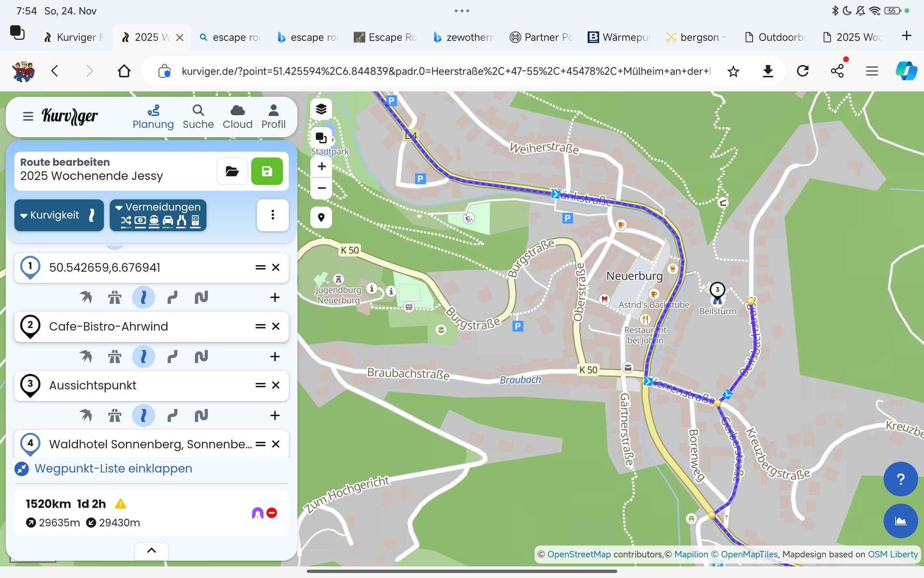Open the Cloud tab
The height and width of the screenshot is (578, 924).
pos(237,117)
